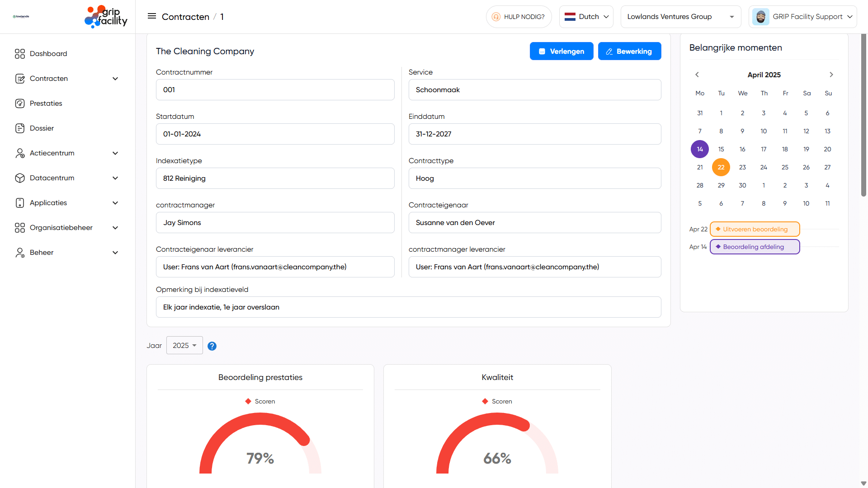The width and height of the screenshot is (868, 488).
Task: Open the GRIP Facility Support account menu
Action: click(803, 16)
